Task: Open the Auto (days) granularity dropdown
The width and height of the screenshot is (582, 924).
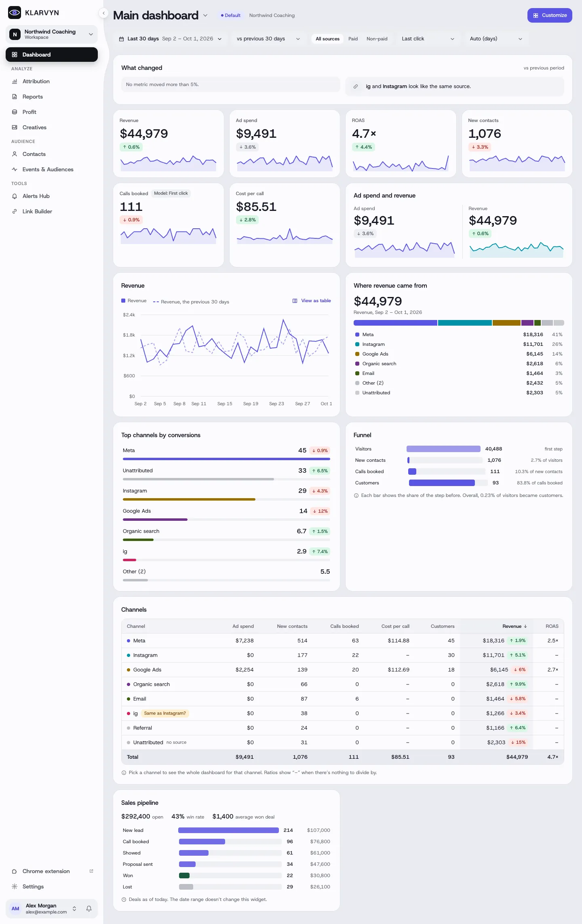Action: [x=496, y=39]
